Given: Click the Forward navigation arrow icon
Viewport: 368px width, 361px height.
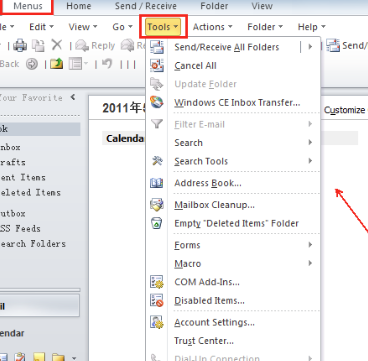Looking at the screenshot, I should point(32,64).
